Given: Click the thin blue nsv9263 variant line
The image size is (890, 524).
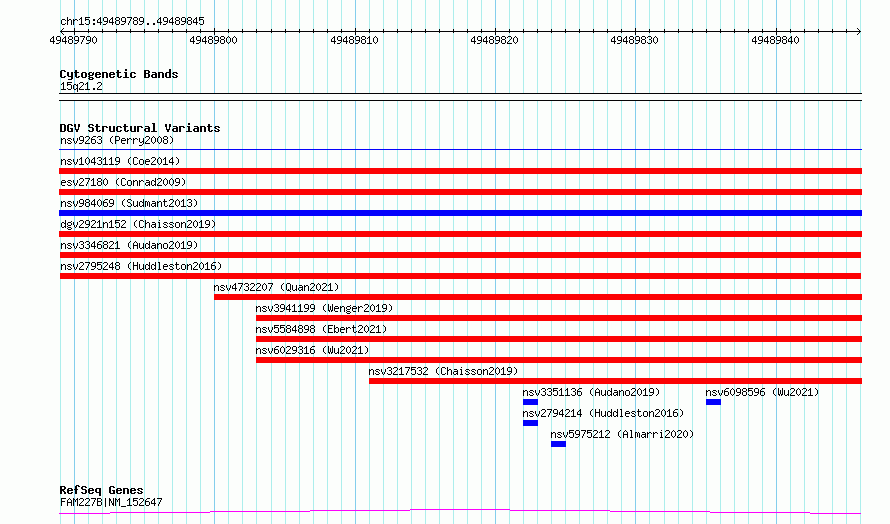Looking at the screenshot, I should click(x=460, y=150).
